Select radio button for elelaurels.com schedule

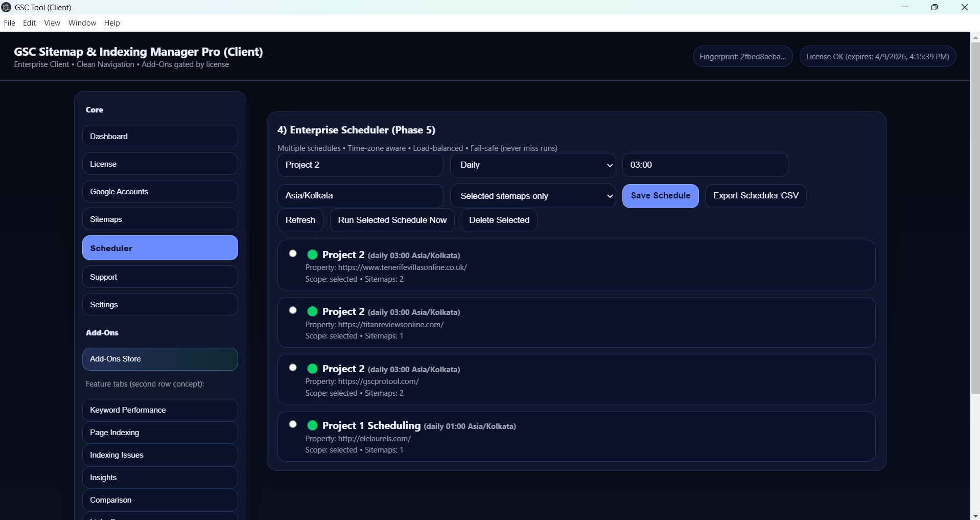(293, 424)
